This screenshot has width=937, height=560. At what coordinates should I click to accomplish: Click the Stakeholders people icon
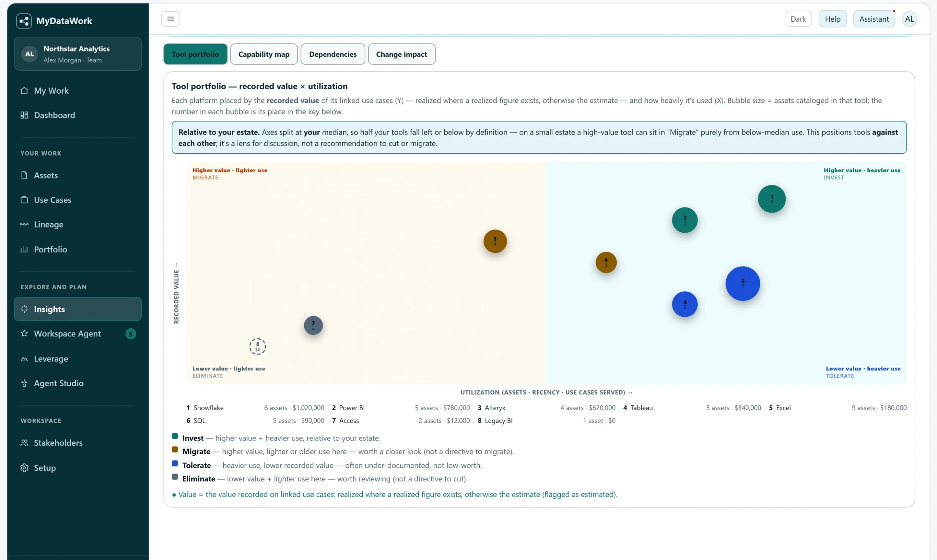coord(24,443)
